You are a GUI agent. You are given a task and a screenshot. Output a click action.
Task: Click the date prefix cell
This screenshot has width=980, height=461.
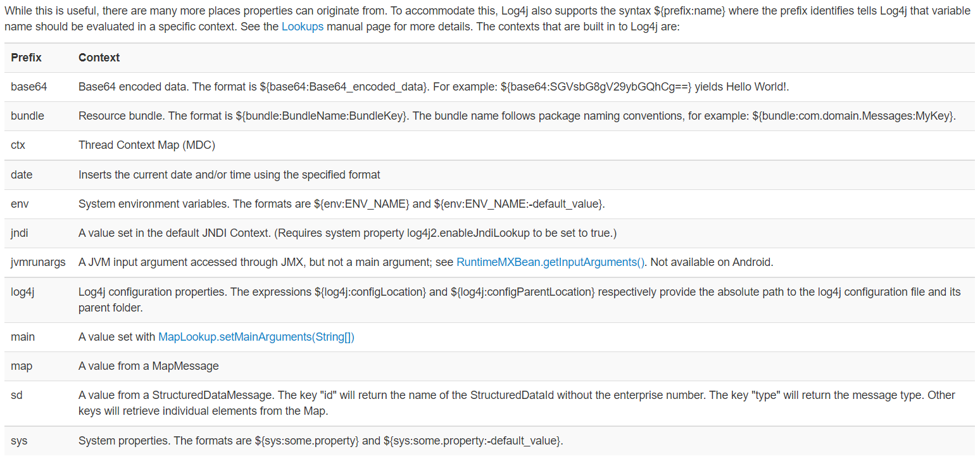[22, 174]
